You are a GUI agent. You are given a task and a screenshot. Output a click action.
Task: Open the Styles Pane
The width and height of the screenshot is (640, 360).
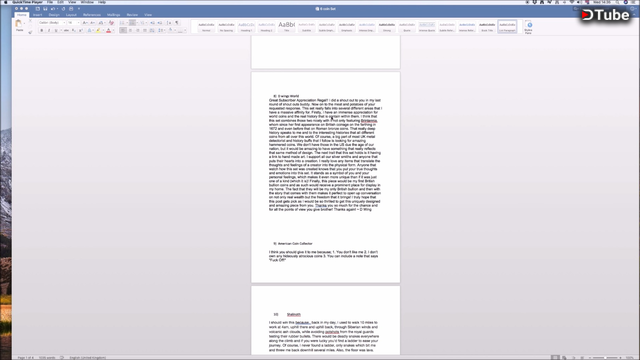[x=528, y=27]
